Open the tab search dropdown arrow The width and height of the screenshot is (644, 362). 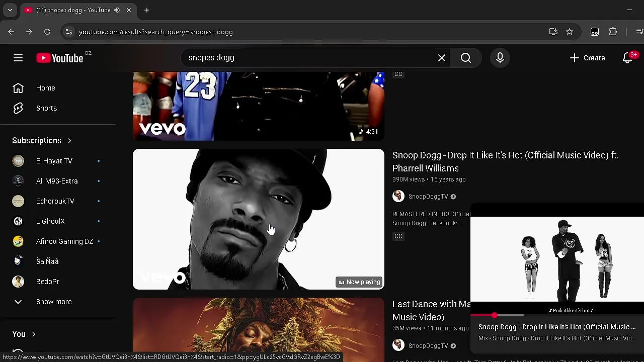(10, 10)
